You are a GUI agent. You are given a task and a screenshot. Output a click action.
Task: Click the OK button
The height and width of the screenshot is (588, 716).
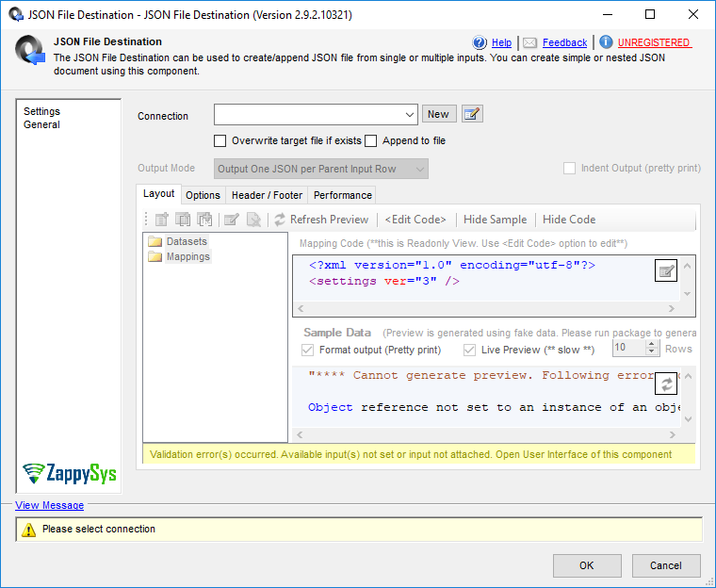[x=587, y=565]
